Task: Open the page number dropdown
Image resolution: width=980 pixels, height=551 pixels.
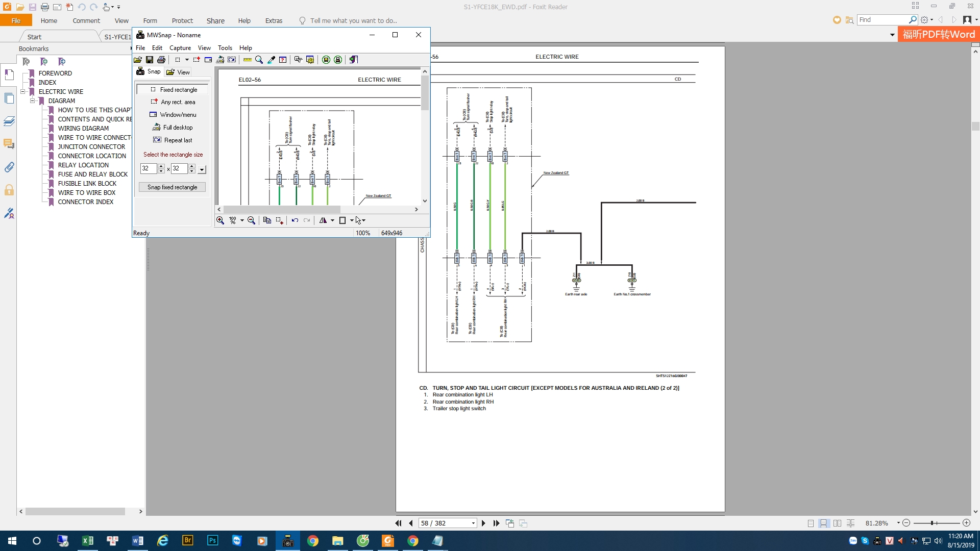Action: pos(473,523)
